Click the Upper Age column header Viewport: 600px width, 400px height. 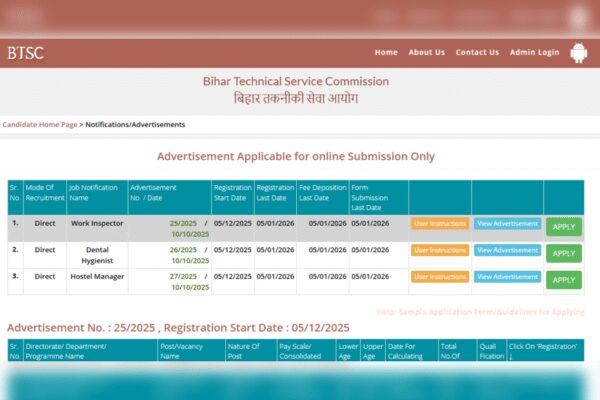tap(373, 351)
